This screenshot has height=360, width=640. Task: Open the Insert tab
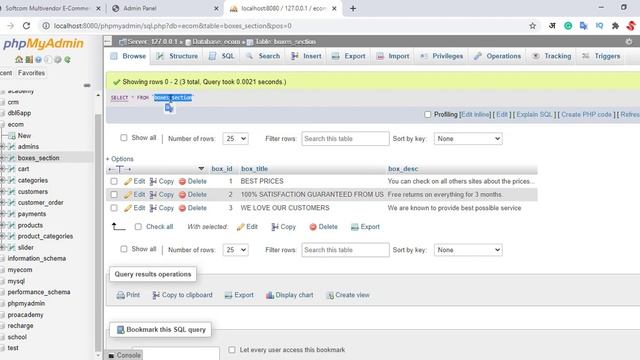[x=306, y=56]
